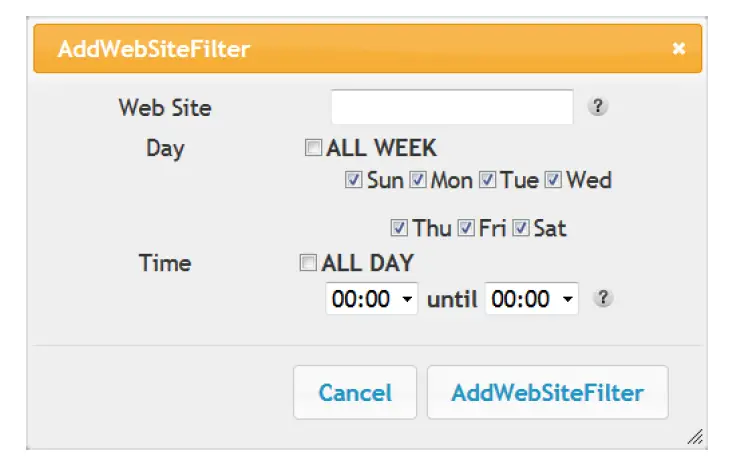
Task: Focus the Web Site text input field
Action: pos(451,107)
